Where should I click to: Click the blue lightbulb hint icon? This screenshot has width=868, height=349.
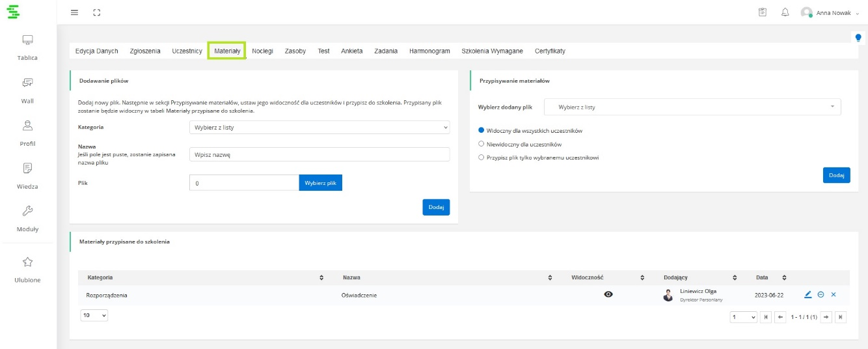pyautogui.click(x=858, y=38)
